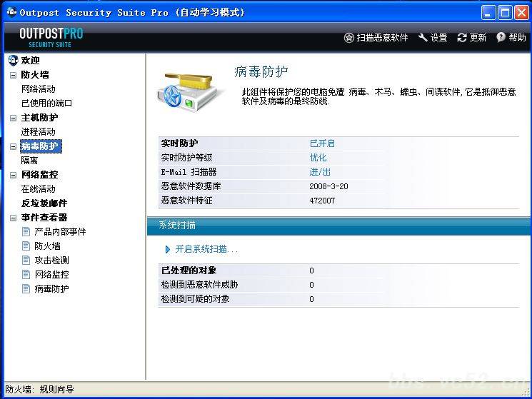Click the 已开启 real-time protection link
This screenshot has height=399, width=532.
click(x=322, y=143)
